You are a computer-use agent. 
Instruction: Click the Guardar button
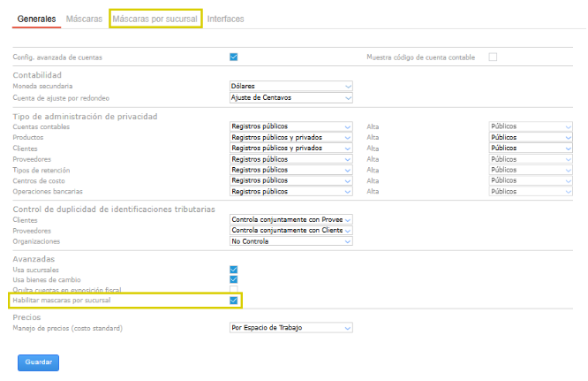pos(38,362)
